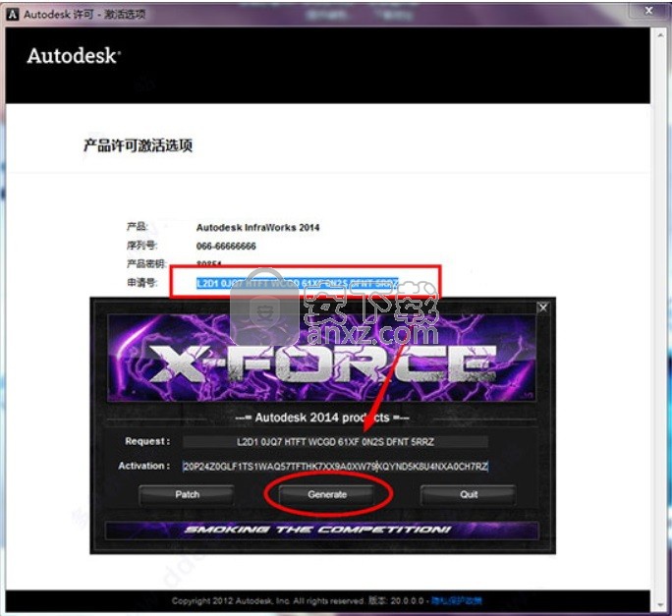Screen dimensions: 672x616
Task: Click product name Autodesk InfraWorks 2014
Action: [x=257, y=228]
